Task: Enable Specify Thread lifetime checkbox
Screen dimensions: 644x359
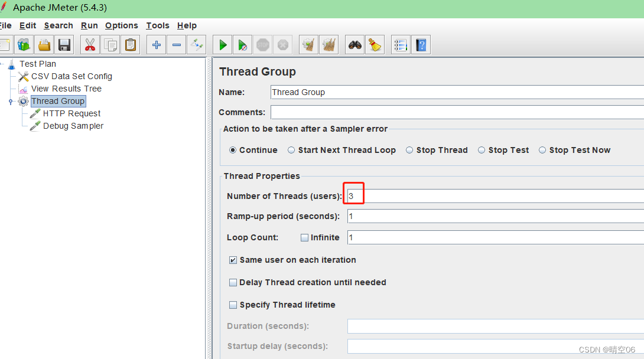Action: (x=233, y=305)
